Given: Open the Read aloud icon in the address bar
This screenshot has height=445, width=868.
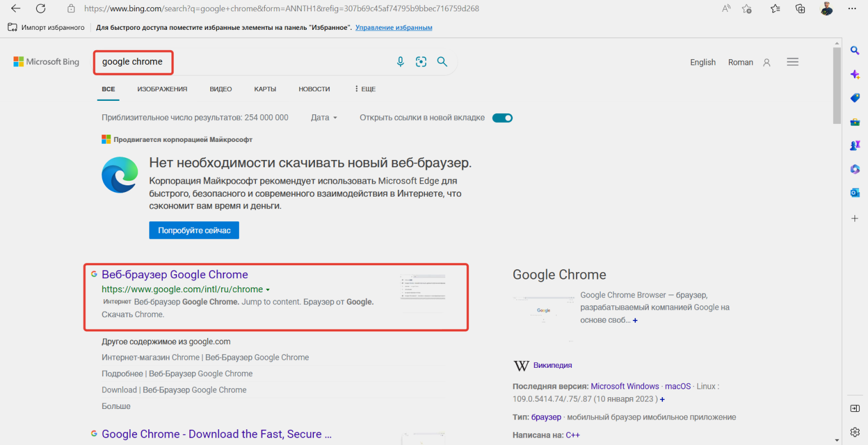Looking at the screenshot, I should click(x=727, y=8).
